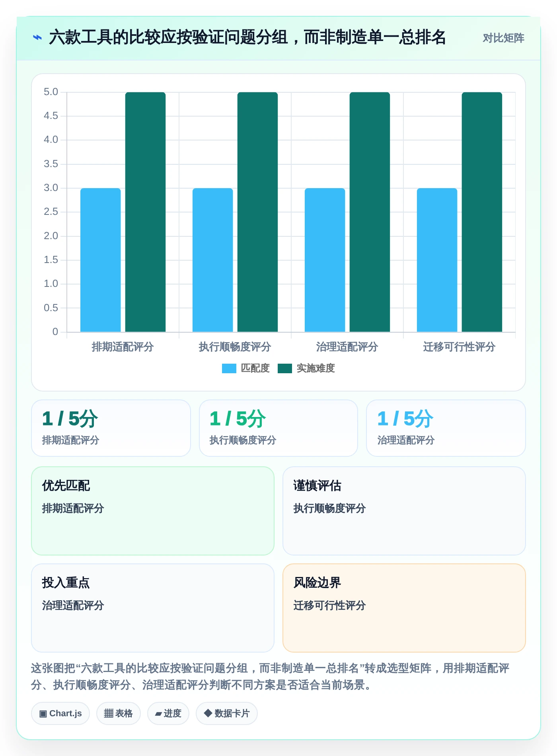Open the 执行顺畅度评分 1/5分 stat card
Image resolution: width=557 pixels, height=756 pixels.
(x=278, y=428)
